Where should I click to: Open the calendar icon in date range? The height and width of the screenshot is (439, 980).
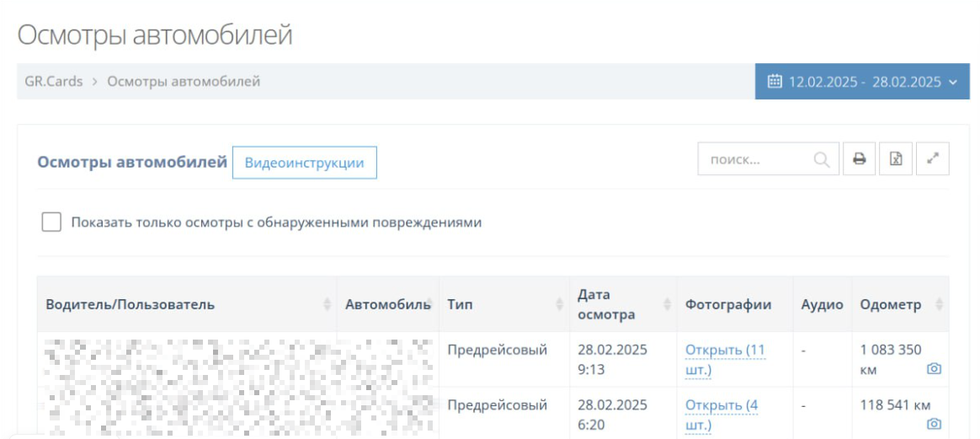tap(775, 81)
